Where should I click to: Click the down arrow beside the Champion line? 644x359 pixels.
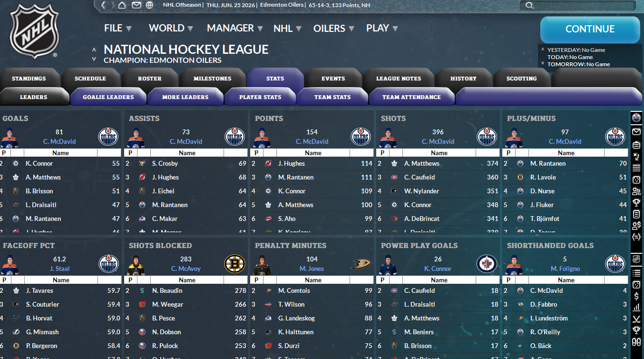coord(94,60)
